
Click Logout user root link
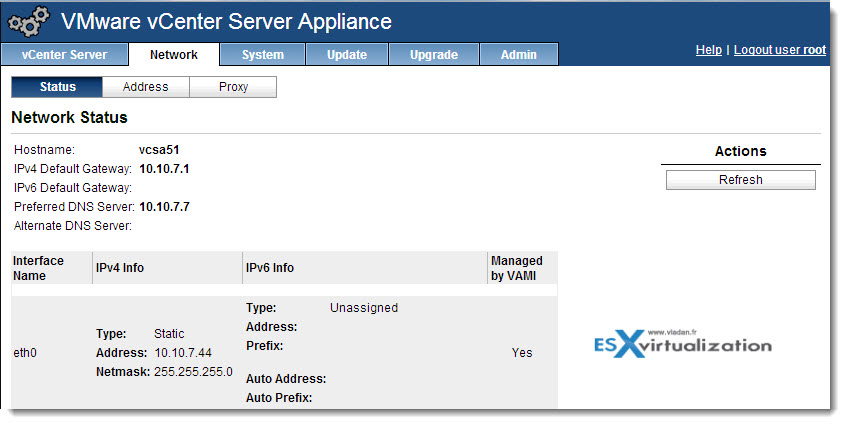click(x=780, y=50)
